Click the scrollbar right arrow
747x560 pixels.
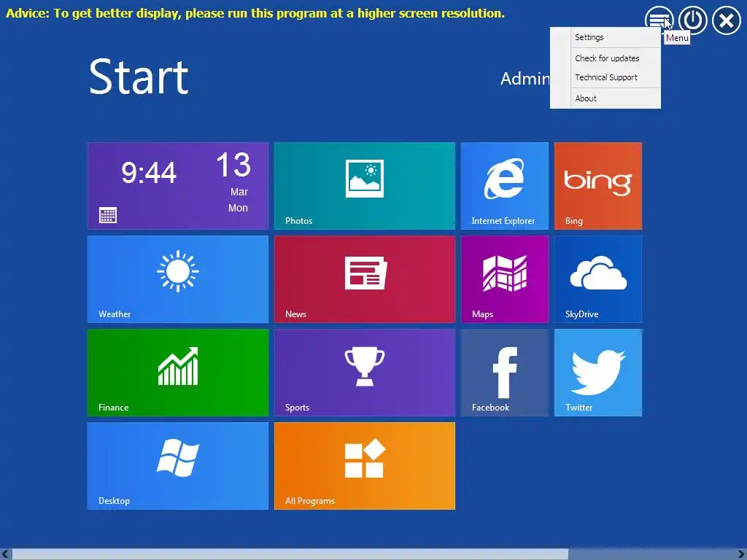pyautogui.click(x=741, y=554)
